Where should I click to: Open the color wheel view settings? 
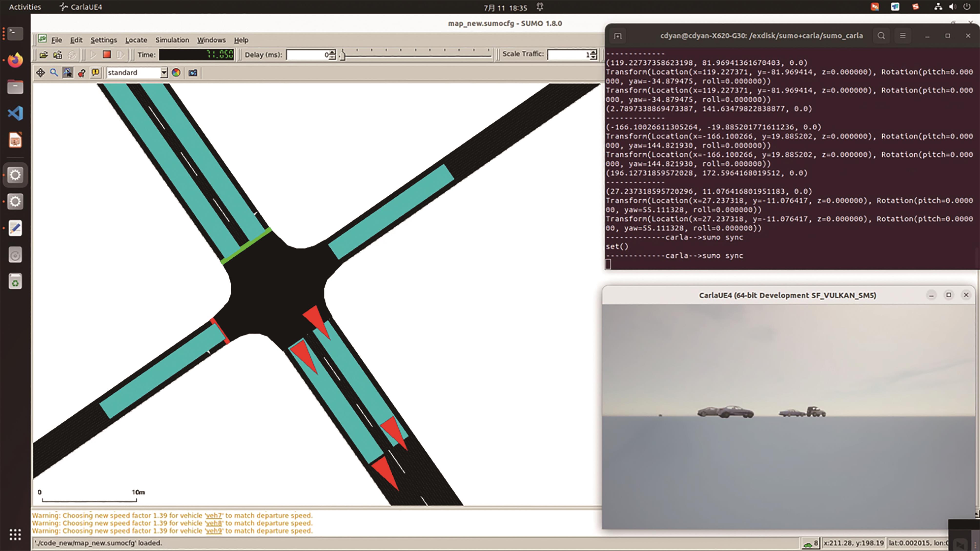(176, 73)
